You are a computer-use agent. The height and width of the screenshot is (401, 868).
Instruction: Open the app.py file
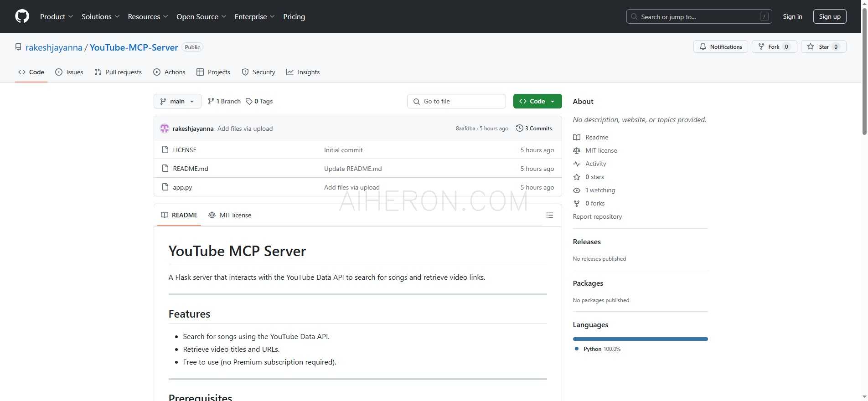[x=182, y=187]
